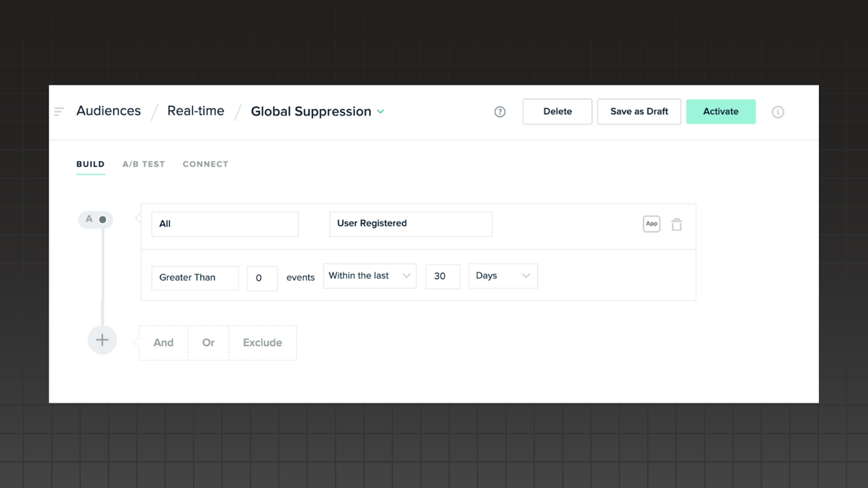Click the info icon beside Activate
This screenshot has width=868, height=488.
(778, 112)
